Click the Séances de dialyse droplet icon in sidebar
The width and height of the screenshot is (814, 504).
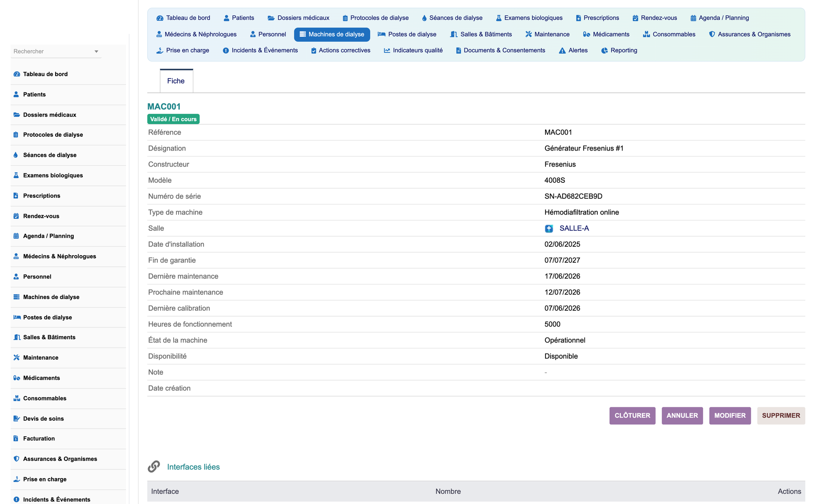(16, 155)
